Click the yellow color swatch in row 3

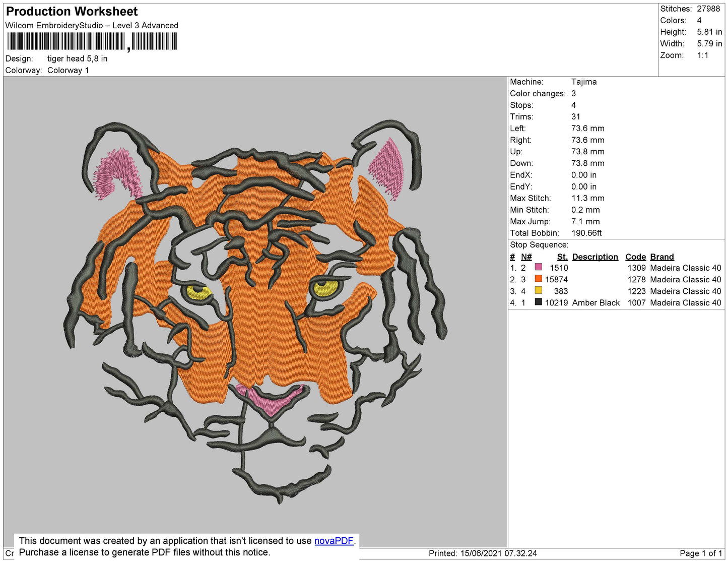(x=539, y=290)
